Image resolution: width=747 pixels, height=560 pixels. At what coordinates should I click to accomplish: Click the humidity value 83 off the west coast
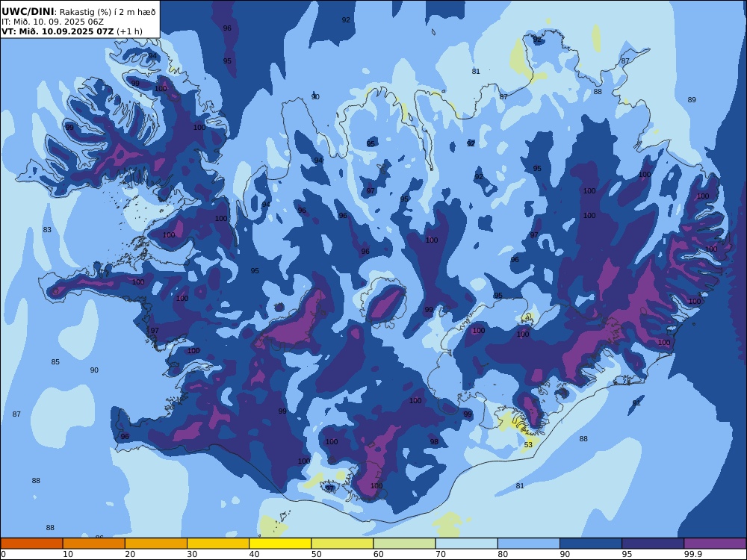(x=47, y=229)
